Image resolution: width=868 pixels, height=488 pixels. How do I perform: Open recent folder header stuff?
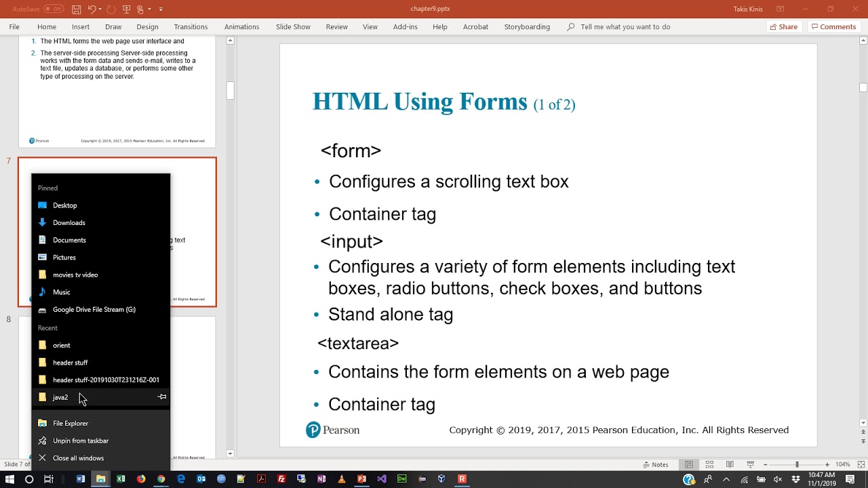100,363
